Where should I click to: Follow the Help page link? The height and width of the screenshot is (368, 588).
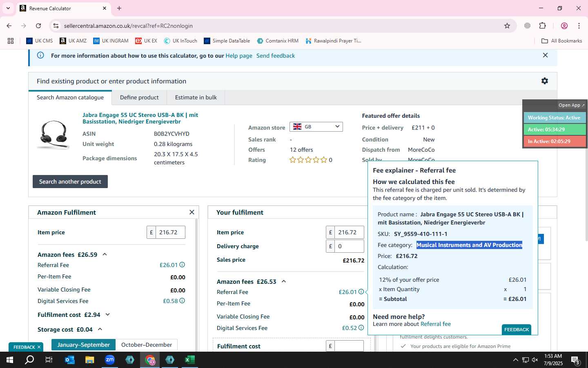pos(239,56)
